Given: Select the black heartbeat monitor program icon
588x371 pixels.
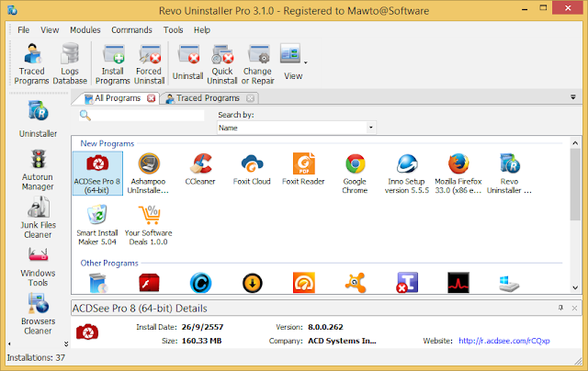Looking at the screenshot, I should click(x=458, y=283).
